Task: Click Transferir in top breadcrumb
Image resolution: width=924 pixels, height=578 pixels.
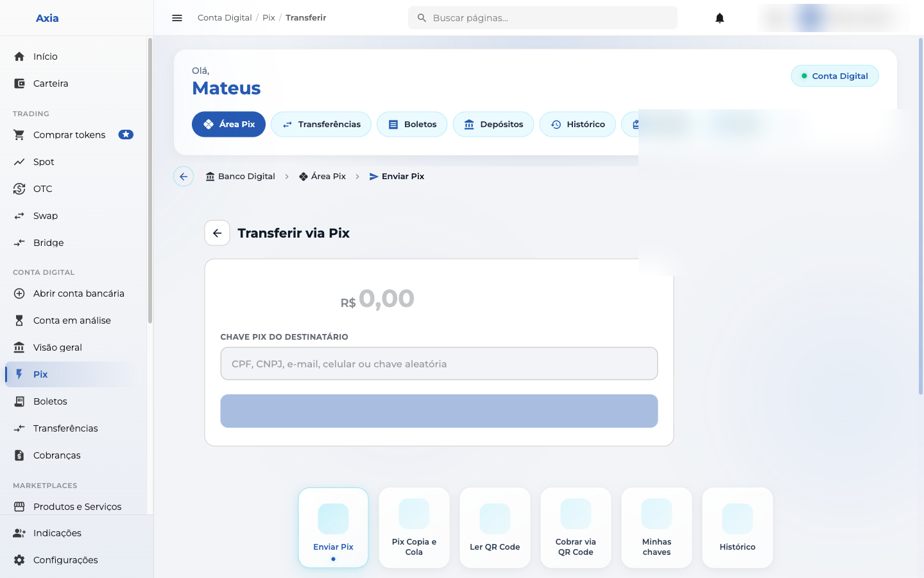Action: tap(306, 18)
